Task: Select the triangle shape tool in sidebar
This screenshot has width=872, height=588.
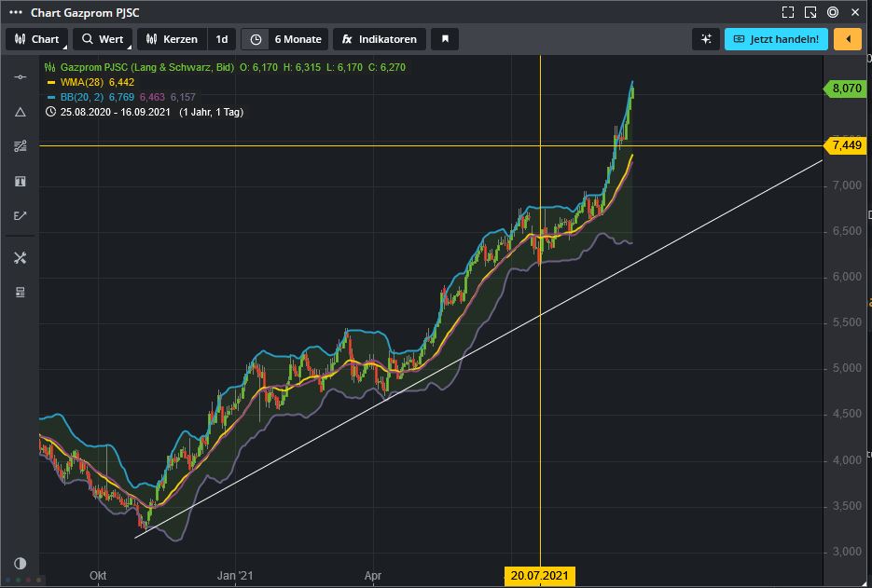Action: (20, 112)
